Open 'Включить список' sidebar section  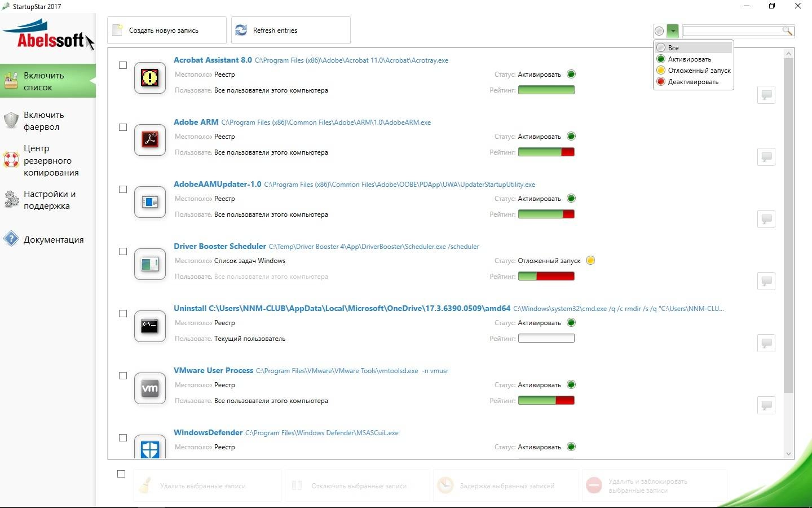point(48,81)
